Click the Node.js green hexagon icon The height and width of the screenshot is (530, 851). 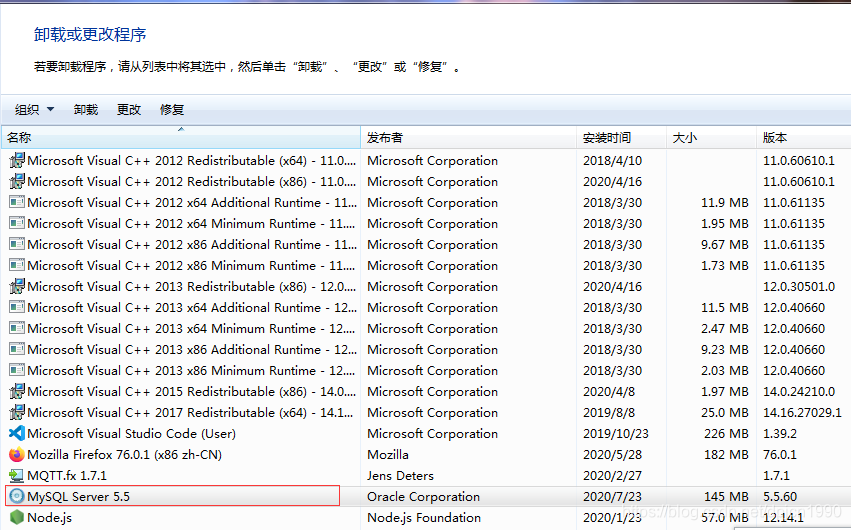click(x=17, y=517)
